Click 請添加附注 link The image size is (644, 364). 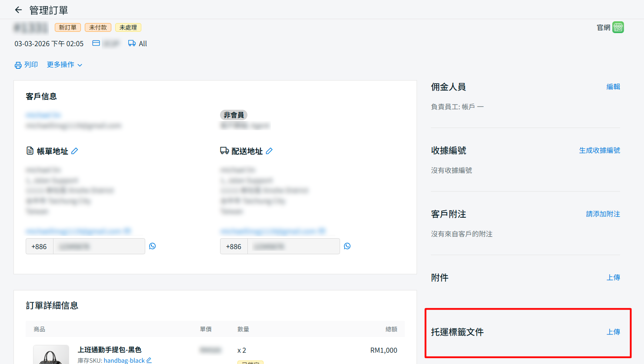603,214
